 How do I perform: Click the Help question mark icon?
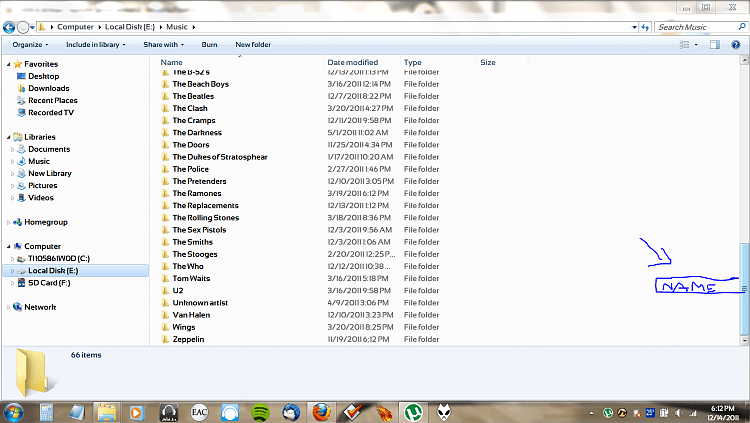pyautogui.click(x=736, y=45)
